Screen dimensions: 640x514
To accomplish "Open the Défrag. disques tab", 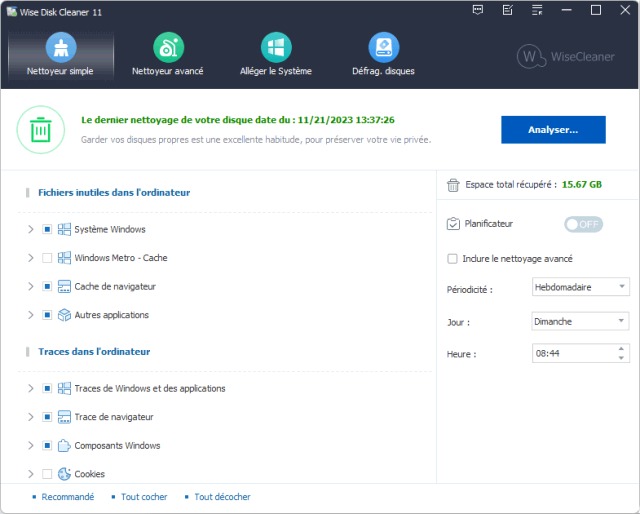I will click(383, 55).
